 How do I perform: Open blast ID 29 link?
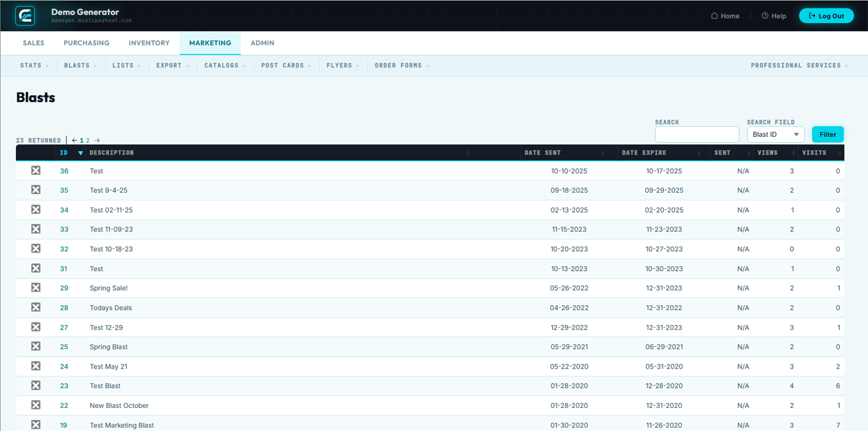(x=64, y=288)
